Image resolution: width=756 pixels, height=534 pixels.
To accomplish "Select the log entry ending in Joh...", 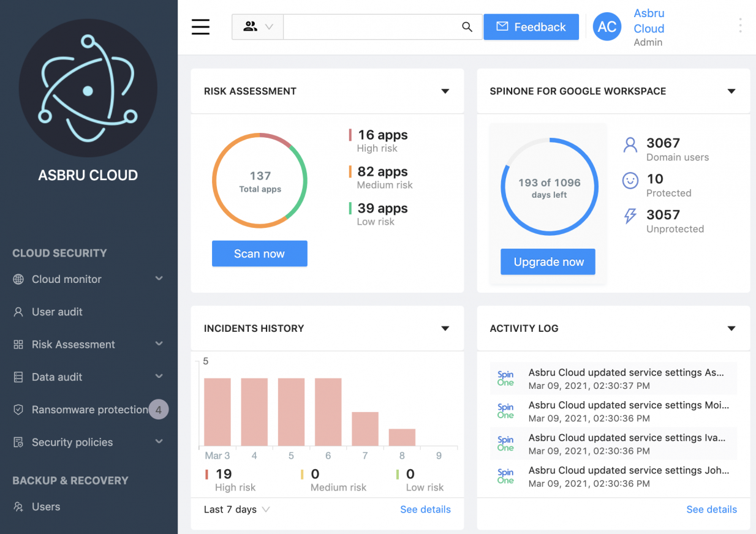I will pos(613,476).
